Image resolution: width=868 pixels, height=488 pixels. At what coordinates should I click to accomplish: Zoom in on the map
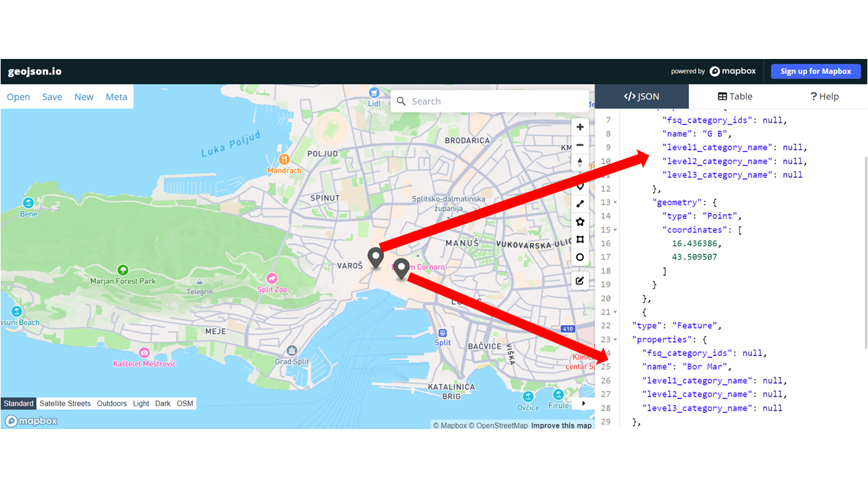coord(580,127)
